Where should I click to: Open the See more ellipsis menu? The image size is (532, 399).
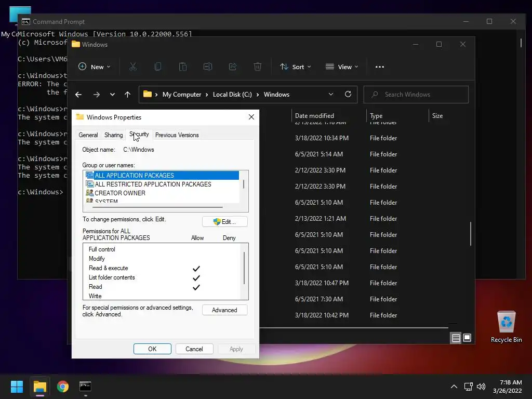click(380, 67)
